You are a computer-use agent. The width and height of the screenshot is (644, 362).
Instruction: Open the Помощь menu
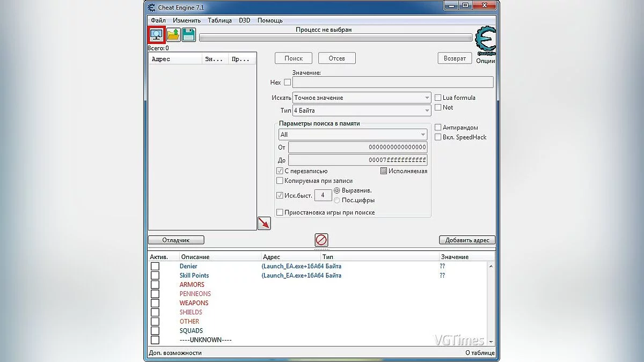(x=270, y=20)
